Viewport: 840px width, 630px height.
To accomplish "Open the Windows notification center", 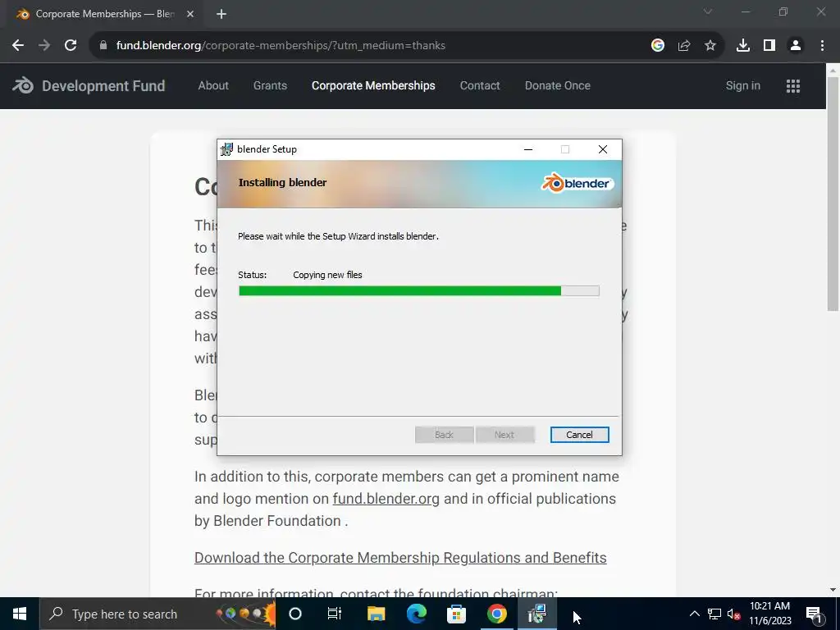I will click(x=814, y=614).
